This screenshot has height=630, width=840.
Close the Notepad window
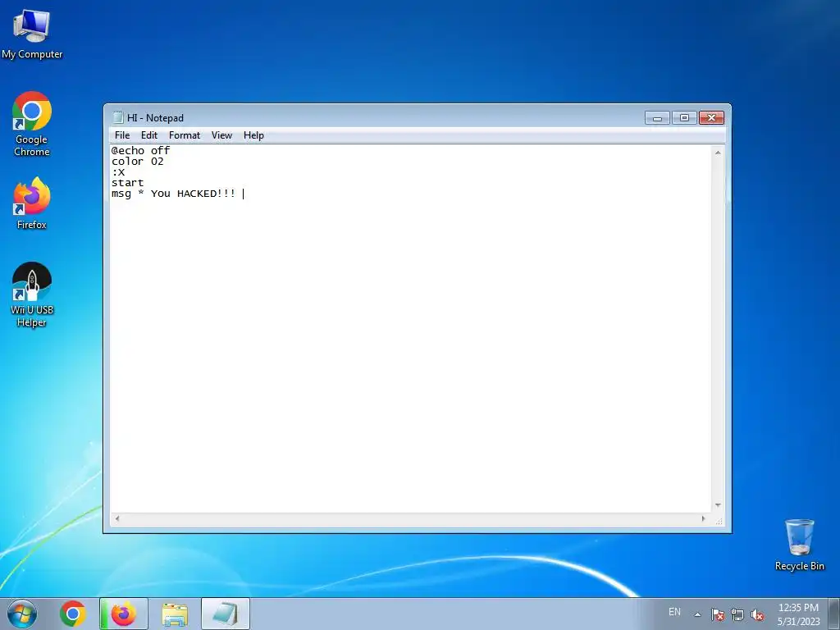[x=711, y=118]
